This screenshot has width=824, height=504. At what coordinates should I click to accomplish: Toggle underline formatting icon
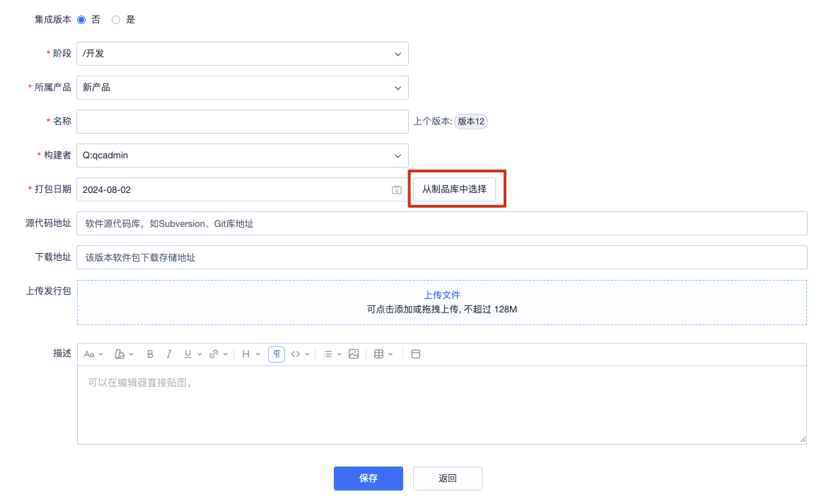tap(187, 354)
